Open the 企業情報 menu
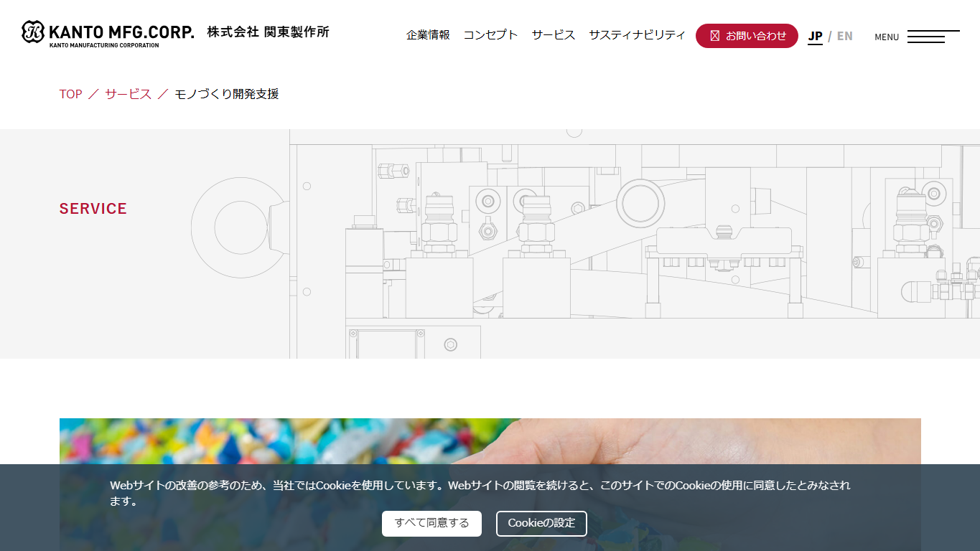The width and height of the screenshot is (980, 551). pos(428,35)
